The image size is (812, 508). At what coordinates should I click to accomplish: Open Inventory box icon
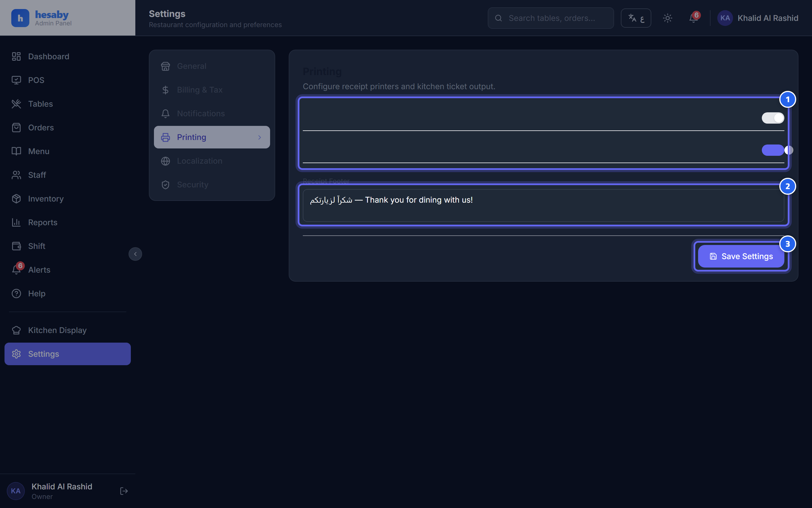[16, 199]
